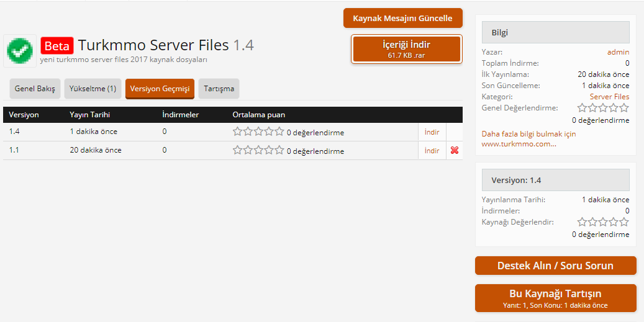Click the 'Versiyon: 1.4' panel header
The width and height of the screenshot is (644, 322).
(555, 180)
